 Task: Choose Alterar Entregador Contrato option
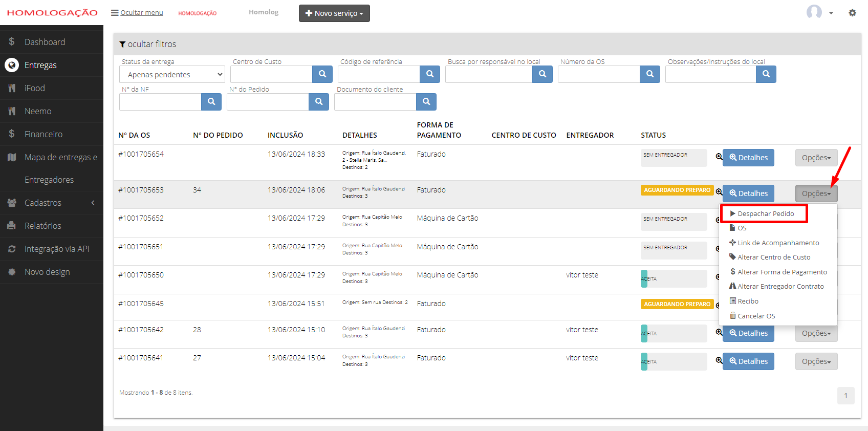point(778,286)
